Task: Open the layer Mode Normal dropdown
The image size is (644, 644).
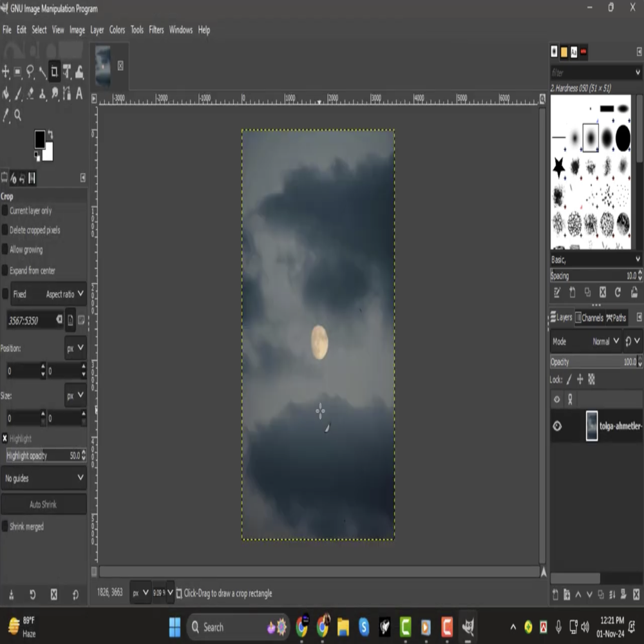Action: pyautogui.click(x=606, y=341)
